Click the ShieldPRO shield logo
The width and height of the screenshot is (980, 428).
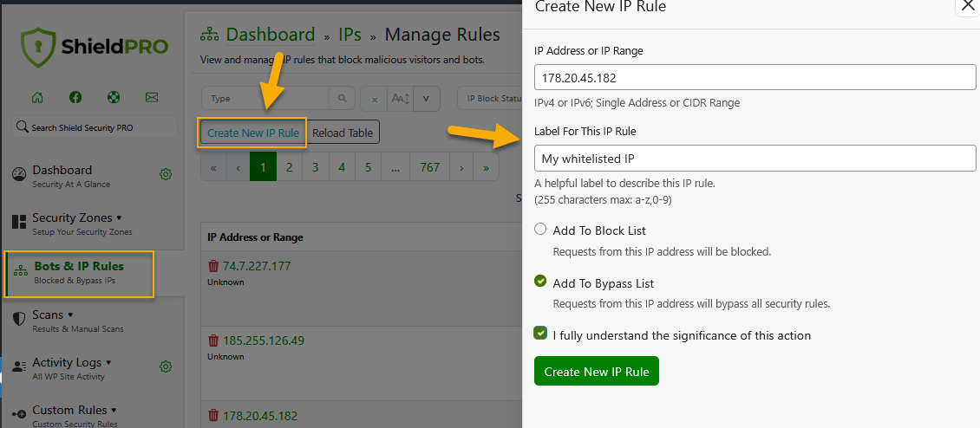pos(39,48)
